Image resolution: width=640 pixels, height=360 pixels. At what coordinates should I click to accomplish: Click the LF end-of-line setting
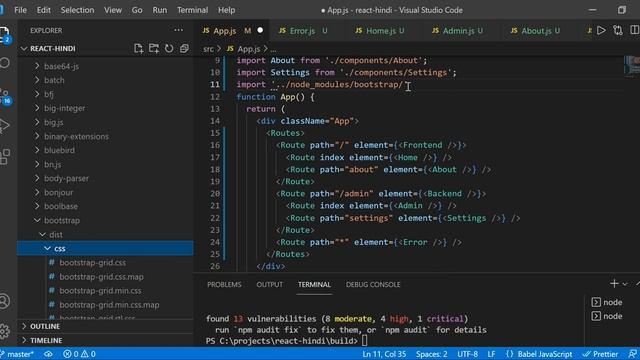(x=491, y=354)
